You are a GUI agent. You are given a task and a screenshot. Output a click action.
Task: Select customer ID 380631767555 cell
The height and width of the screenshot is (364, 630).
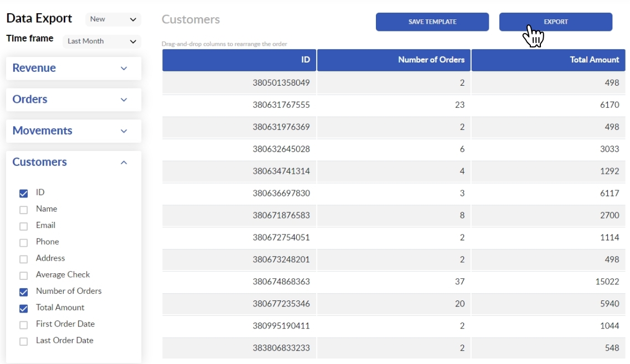click(239, 105)
